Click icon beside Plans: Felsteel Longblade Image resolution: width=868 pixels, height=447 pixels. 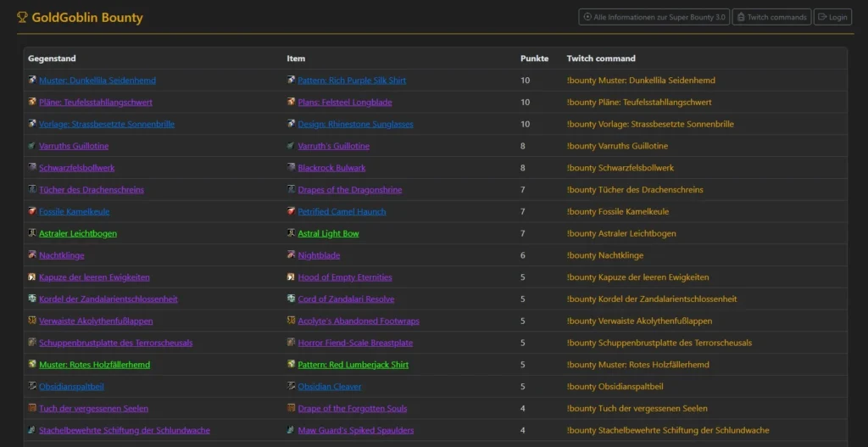pos(292,102)
